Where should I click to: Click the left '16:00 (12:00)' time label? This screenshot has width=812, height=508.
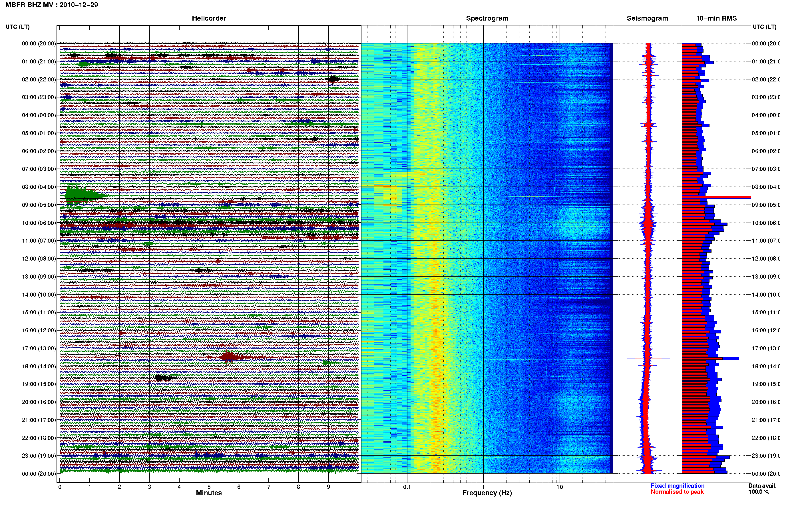39,330
